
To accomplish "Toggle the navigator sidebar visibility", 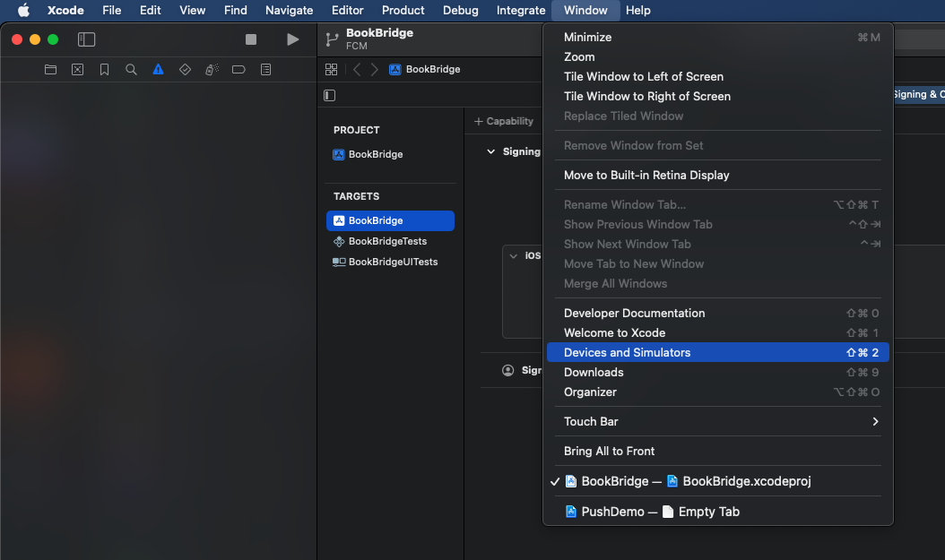I will [x=86, y=39].
